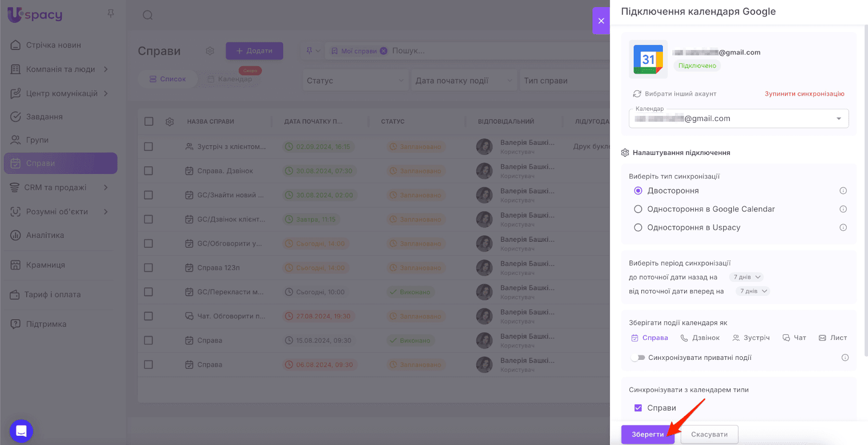Open the task Чат. Обговорити п...
The height and width of the screenshot is (445, 868).
(x=232, y=316)
